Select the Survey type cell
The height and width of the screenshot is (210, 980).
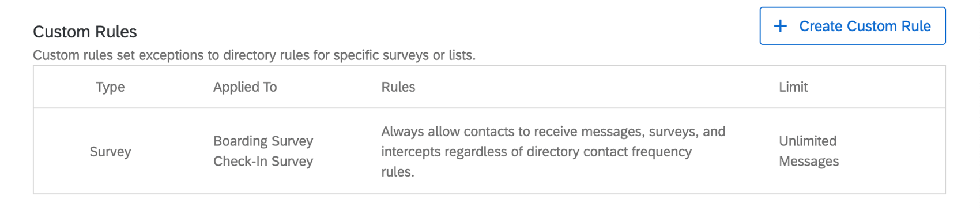coord(110,152)
